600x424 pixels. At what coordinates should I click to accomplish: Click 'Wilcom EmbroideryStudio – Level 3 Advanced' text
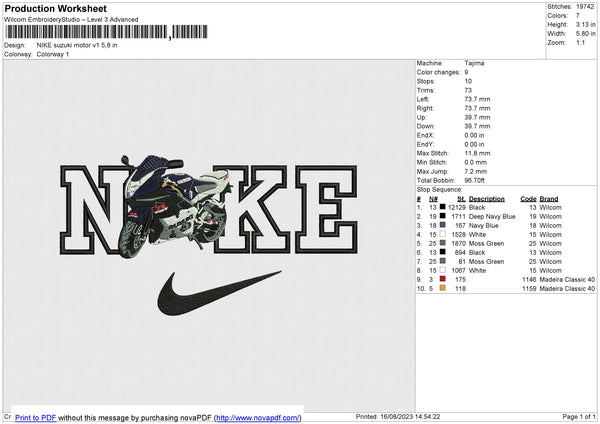[x=71, y=20]
